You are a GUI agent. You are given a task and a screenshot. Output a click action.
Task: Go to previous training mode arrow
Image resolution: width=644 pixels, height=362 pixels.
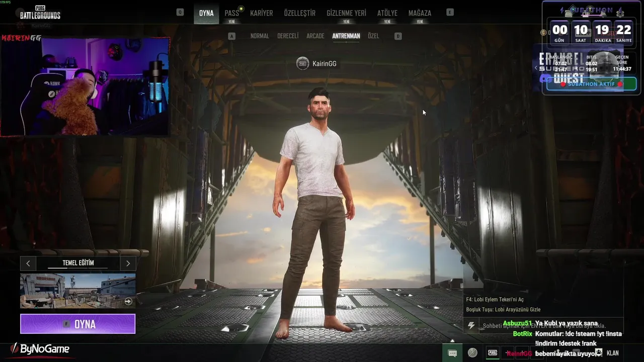(28, 263)
